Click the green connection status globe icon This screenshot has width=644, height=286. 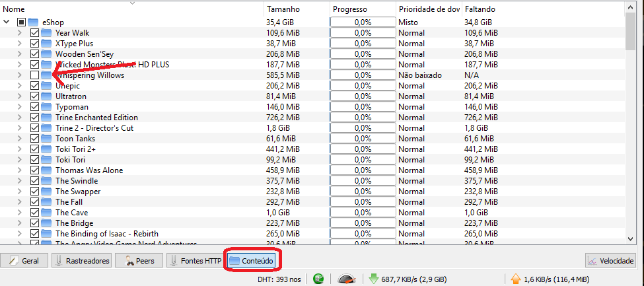click(x=318, y=279)
